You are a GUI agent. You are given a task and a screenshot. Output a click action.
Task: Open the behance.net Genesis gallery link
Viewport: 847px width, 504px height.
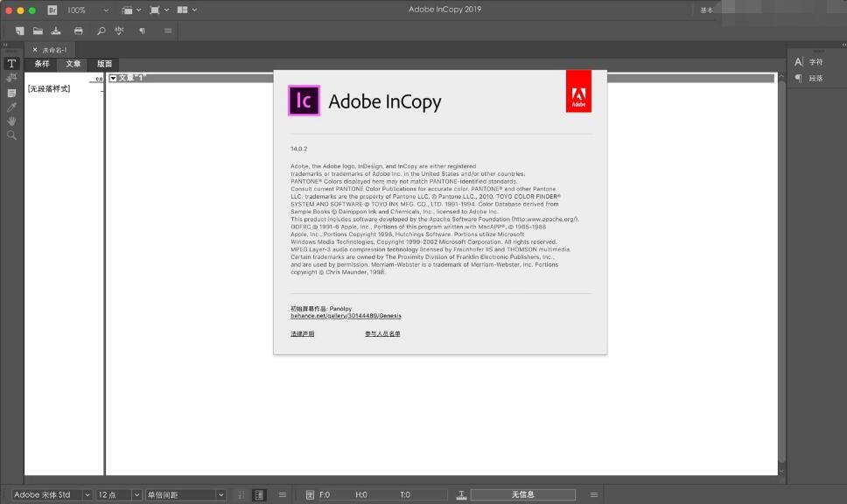point(346,316)
